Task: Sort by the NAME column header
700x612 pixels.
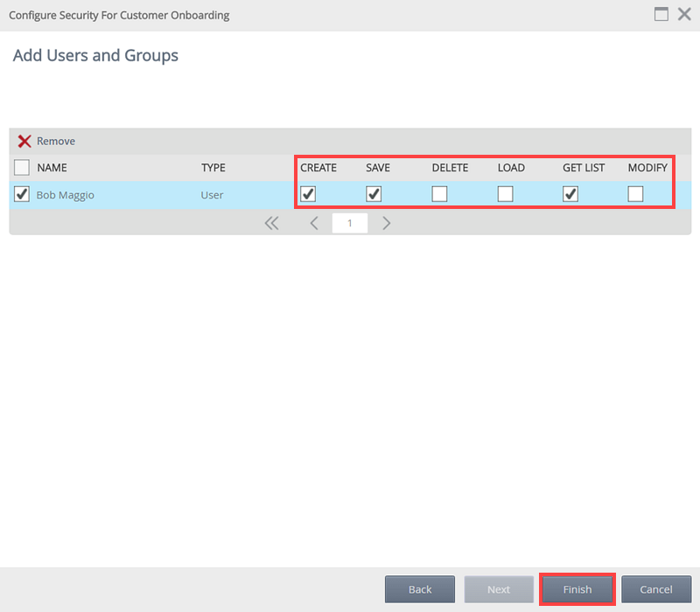Action: coord(52,168)
